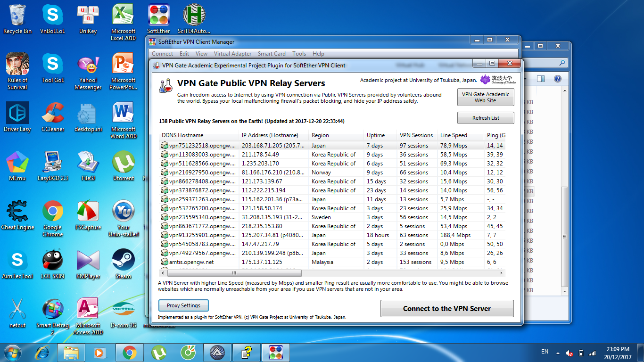Launch CCleaner from the desktop
Viewport: 644px width, 362px height.
click(53, 117)
